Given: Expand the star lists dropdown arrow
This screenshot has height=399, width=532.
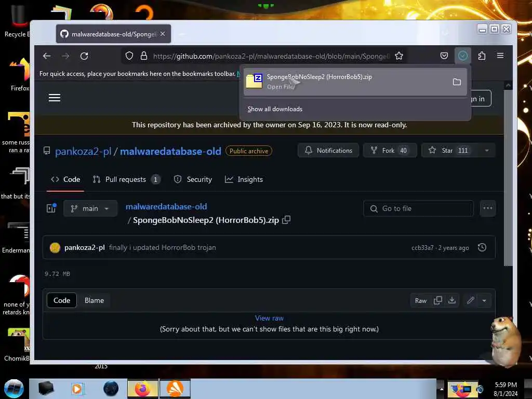Looking at the screenshot, I should pyautogui.click(x=487, y=150).
